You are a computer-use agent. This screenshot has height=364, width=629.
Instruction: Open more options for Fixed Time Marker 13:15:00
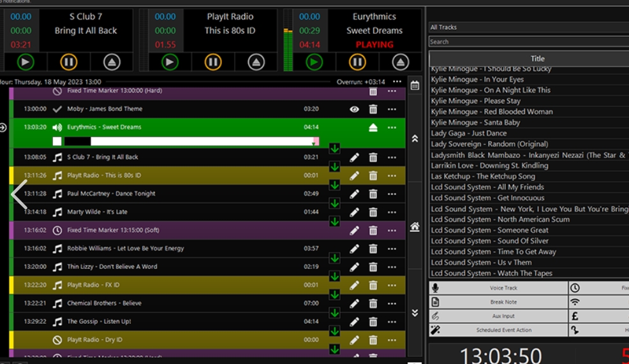(392, 231)
